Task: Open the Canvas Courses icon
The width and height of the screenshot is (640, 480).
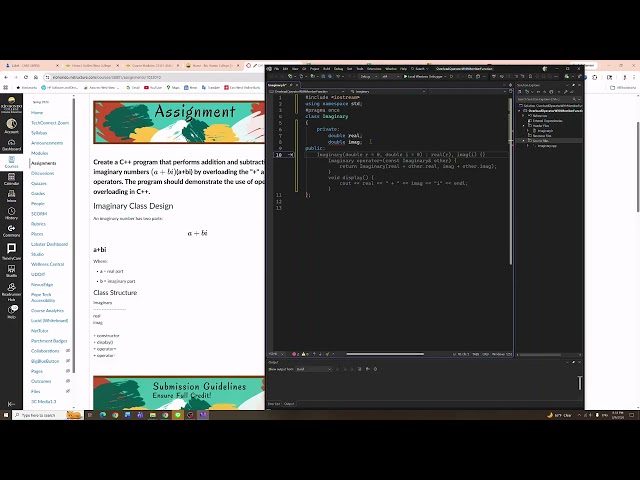Action: tap(11, 162)
